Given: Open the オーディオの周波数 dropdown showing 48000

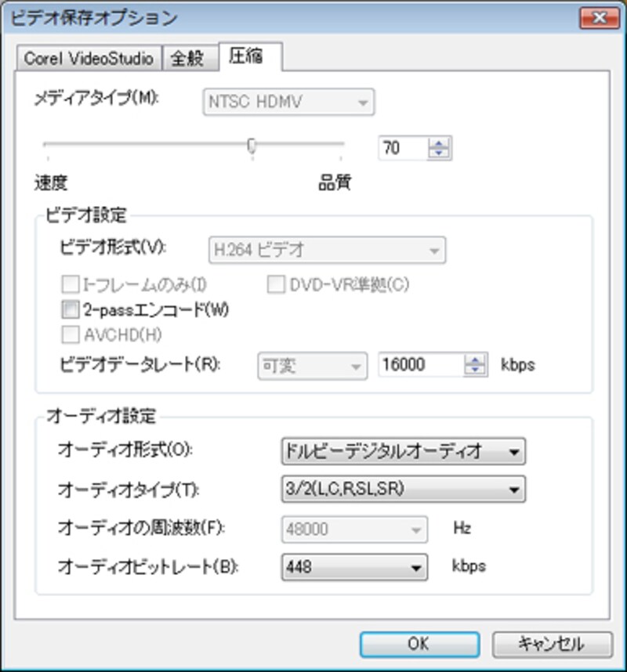Looking at the screenshot, I should pos(354,529).
